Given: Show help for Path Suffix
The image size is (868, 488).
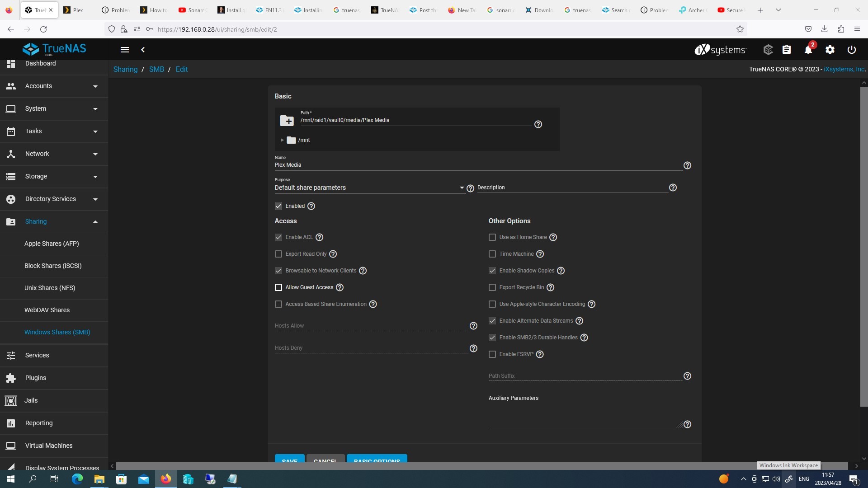Looking at the screenshot, I should tap(687, 376).
